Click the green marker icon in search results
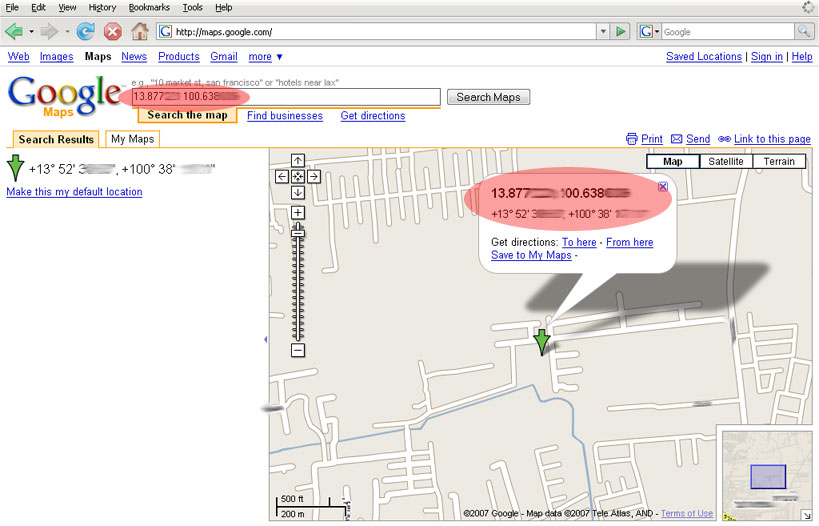The width and height of the screenshot is (819, 526). [x=15, y=168]
